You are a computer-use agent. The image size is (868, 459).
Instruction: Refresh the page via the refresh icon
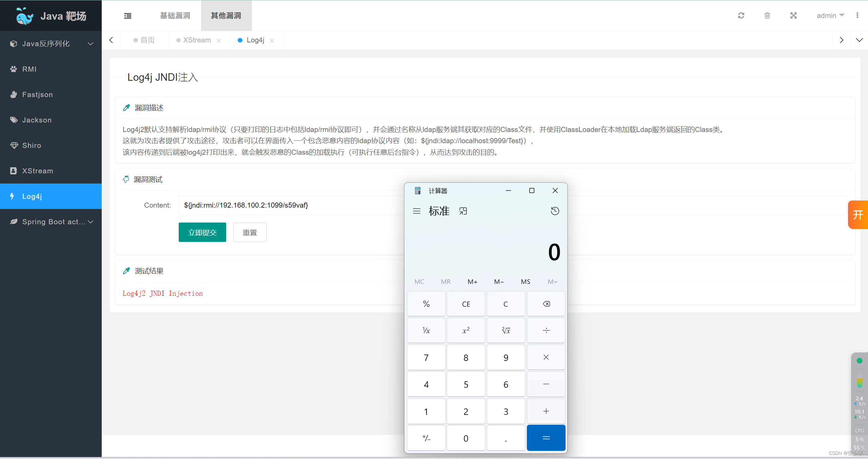(x=741, y=16)
